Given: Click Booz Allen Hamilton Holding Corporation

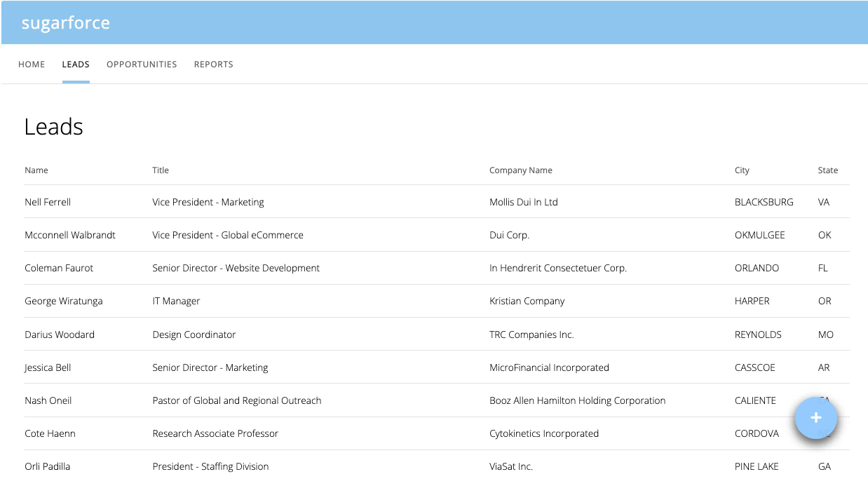Looking at the screenshot, I should tap(578, 400).
